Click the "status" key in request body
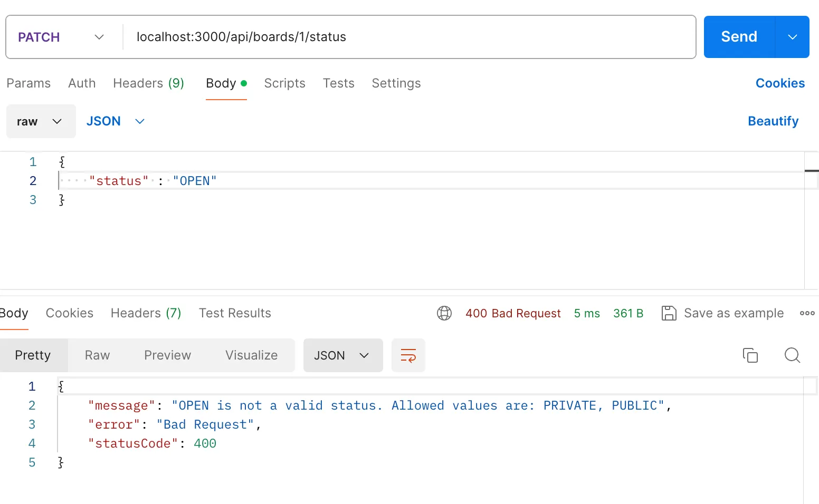819x504 pixels. [119, 181]
